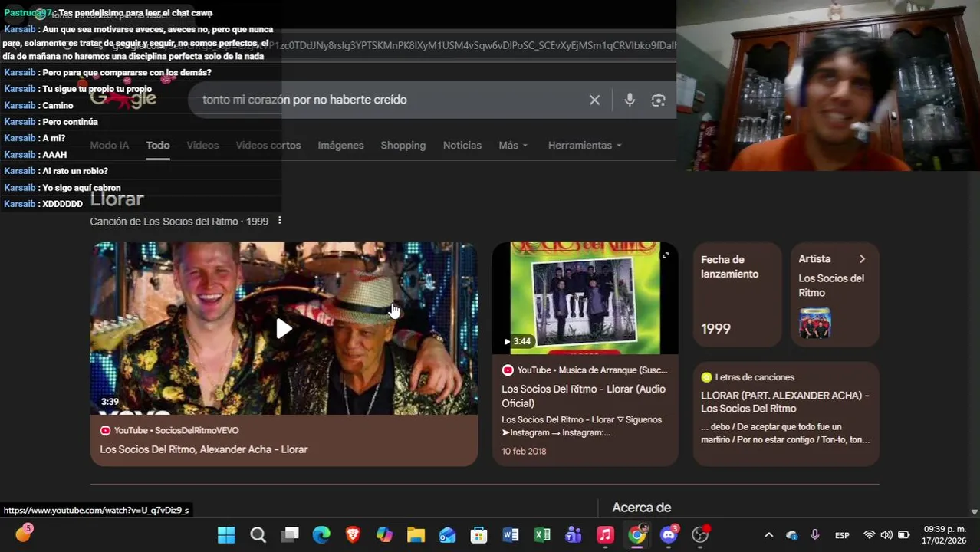Open the Wi-Fi network tray icon
The width and height of the screenshot is (980, 552).
click(x=869, y=535)
